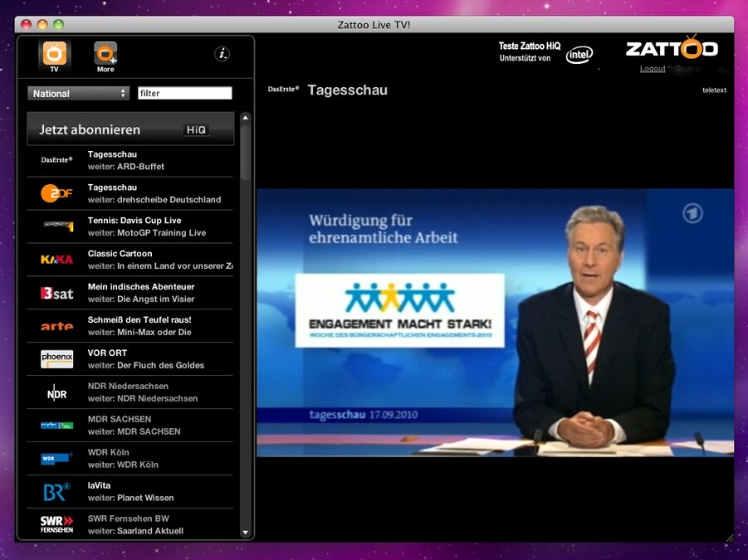Viewport: 748px width, 560px height.
Task: Click DasErste logo beside Tagesschau heading
Action: tap(283, 89)
